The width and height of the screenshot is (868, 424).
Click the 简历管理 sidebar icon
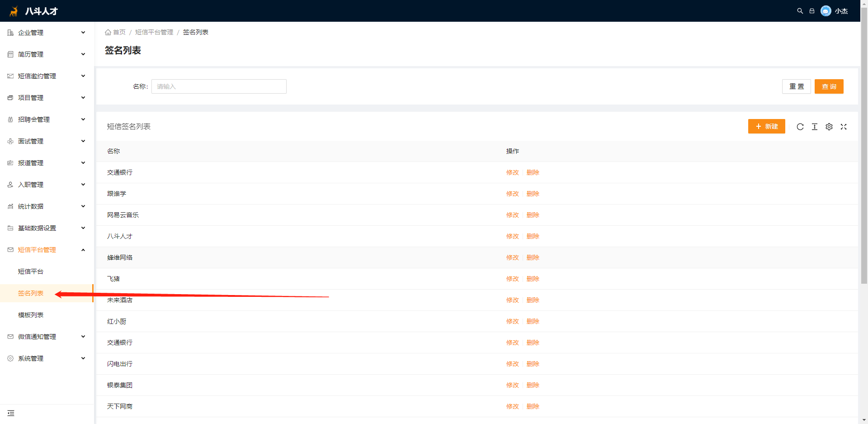pos(10,54)
